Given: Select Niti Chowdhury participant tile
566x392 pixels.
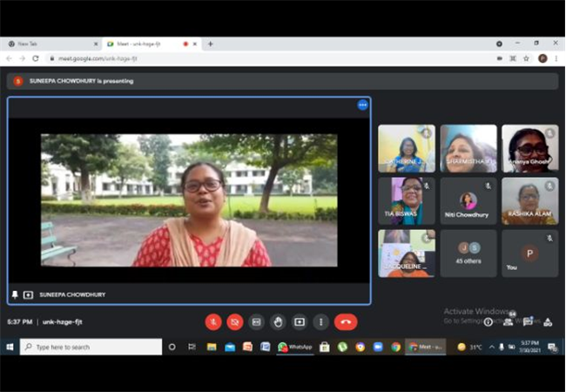Looking at the screenshot, I should (x=468, y=201).
